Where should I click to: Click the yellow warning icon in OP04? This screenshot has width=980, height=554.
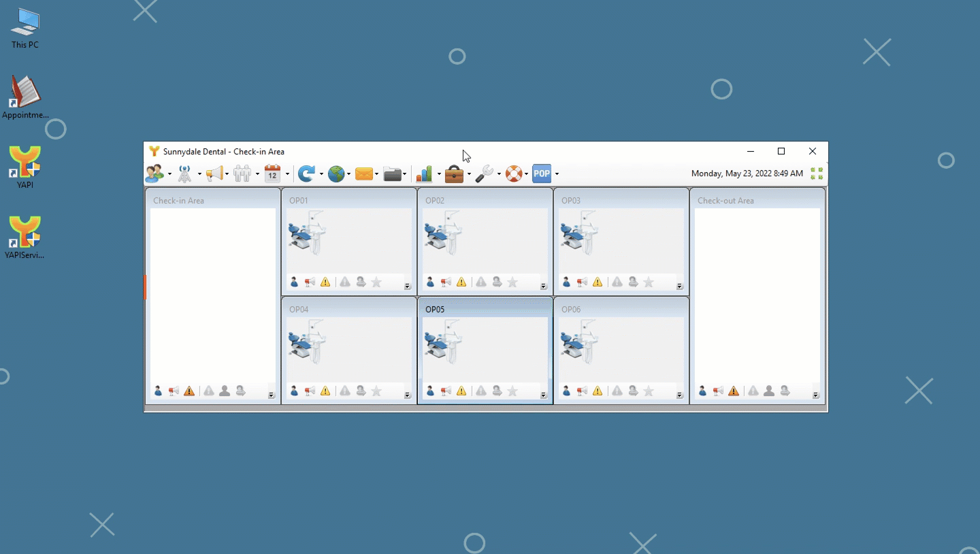[x=325, y=391]
